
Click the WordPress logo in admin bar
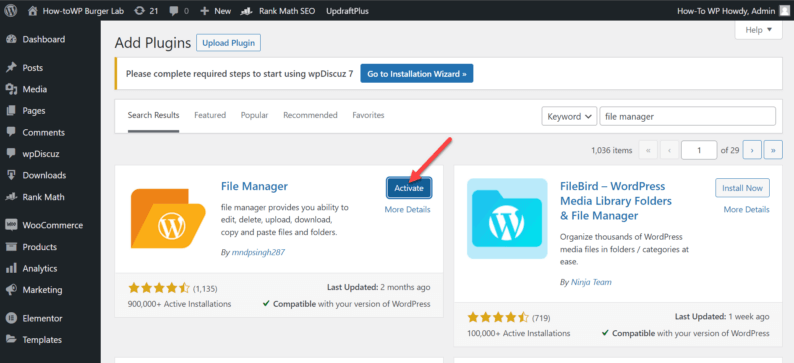[11, 11]
